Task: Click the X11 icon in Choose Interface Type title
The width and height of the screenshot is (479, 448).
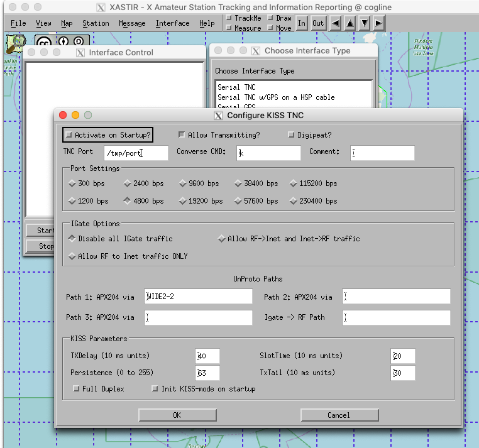Action: coord(256,51)
